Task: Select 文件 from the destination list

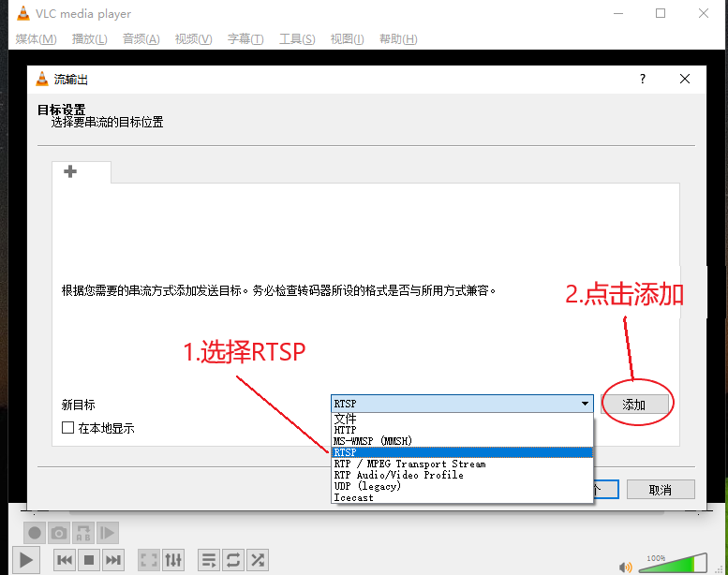Action: pyautogui.click(x=463, y=419)
